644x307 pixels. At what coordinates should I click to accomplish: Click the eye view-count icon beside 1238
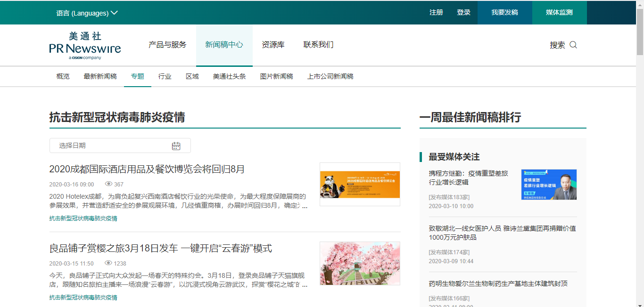108,263
